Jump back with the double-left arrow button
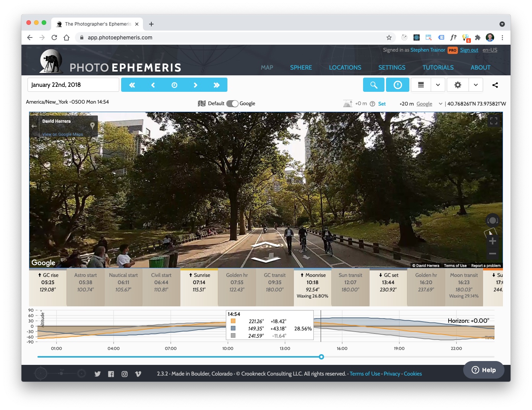The width and height of the screenshot is (532, 410). 132,85
